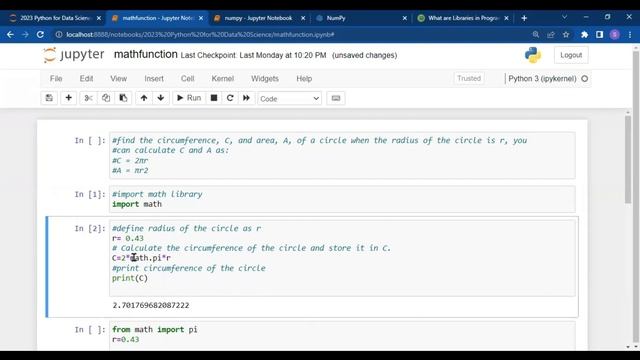
Task: Open the profile avatar menu
Action: click(615, 35)
